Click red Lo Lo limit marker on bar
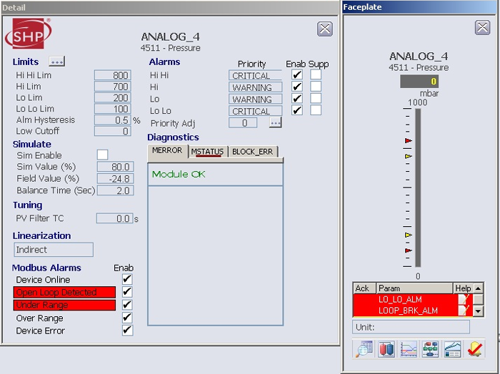The height and width of the screenshot is (374, 500). pos(408,250)
